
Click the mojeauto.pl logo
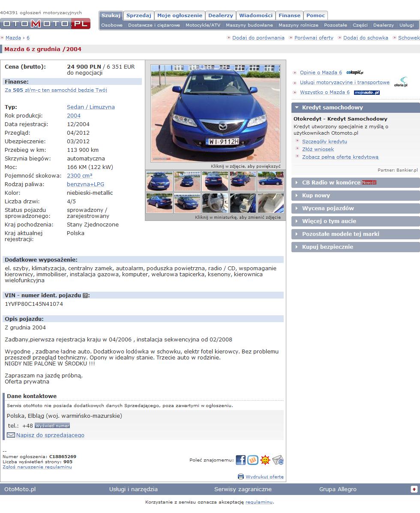367,93
